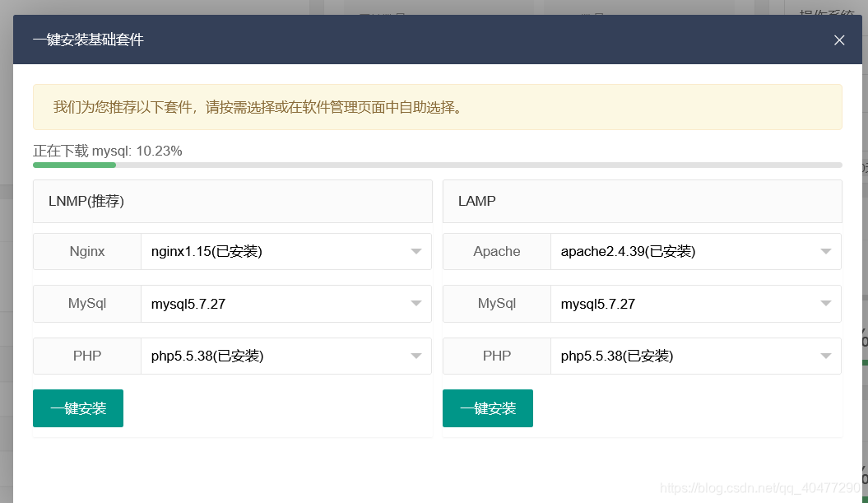Viewport: 868px width, 503px height.
Task: Click the 一键安装 button under LAMP
Action: click(488, 408)
